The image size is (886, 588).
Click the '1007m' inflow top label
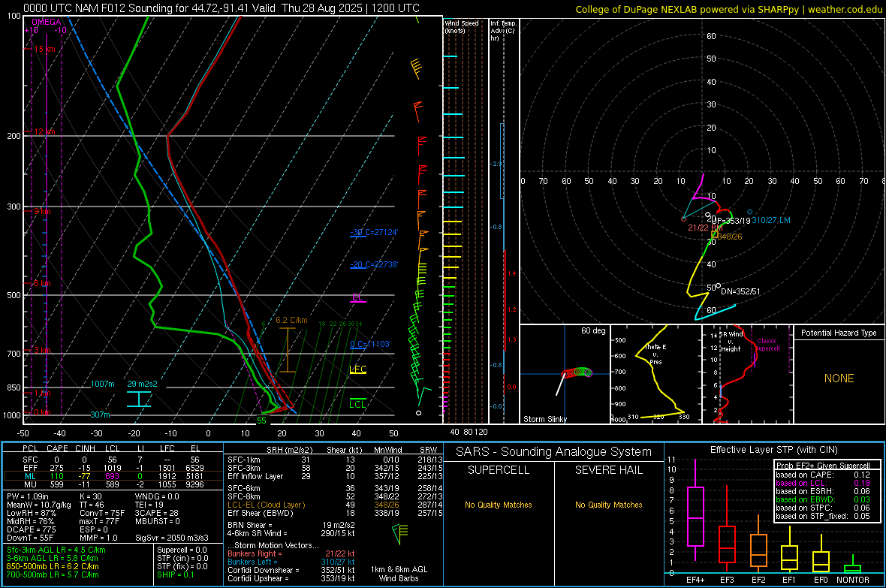click(x=103, y=384)
